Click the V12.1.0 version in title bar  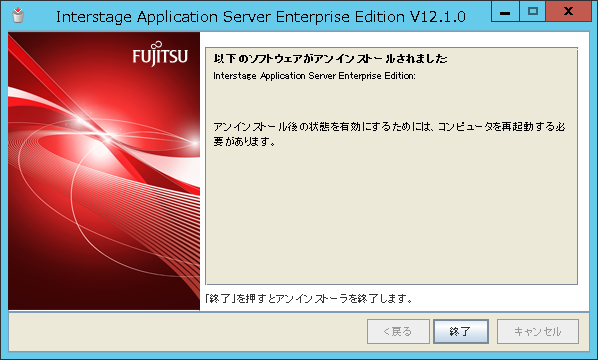(438, 17)
